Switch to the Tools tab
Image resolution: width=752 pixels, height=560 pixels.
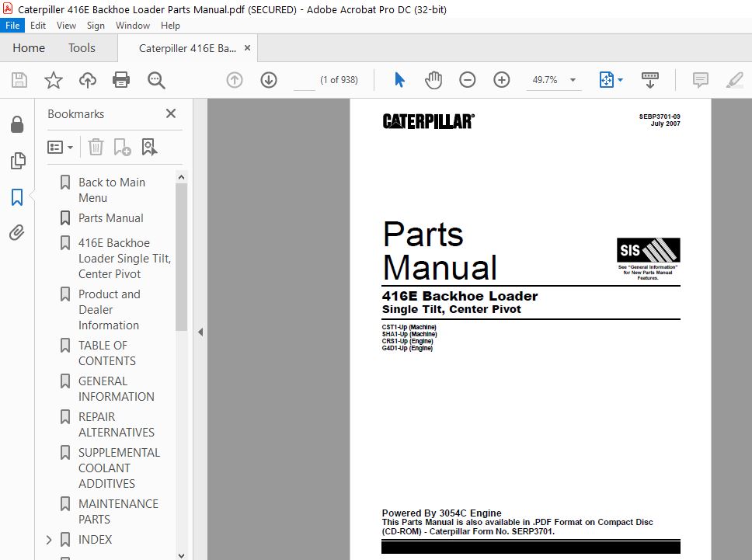(x=82, y=48)
